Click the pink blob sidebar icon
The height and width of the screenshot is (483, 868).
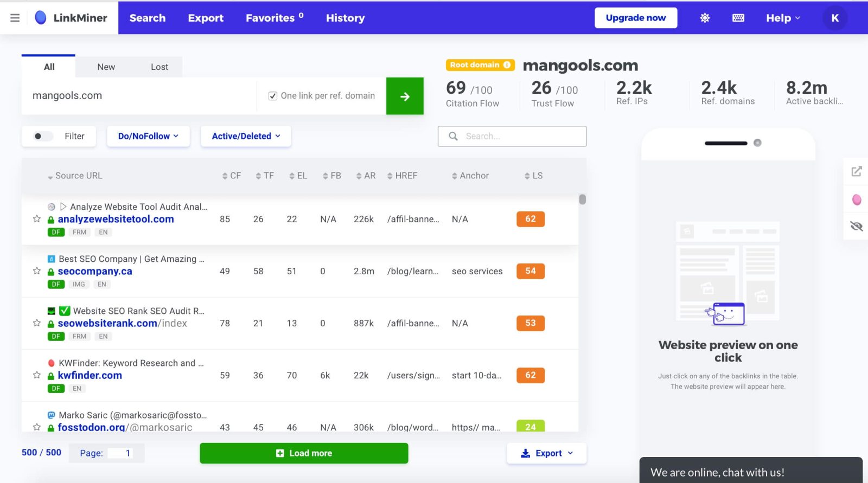tap(857, 199)
